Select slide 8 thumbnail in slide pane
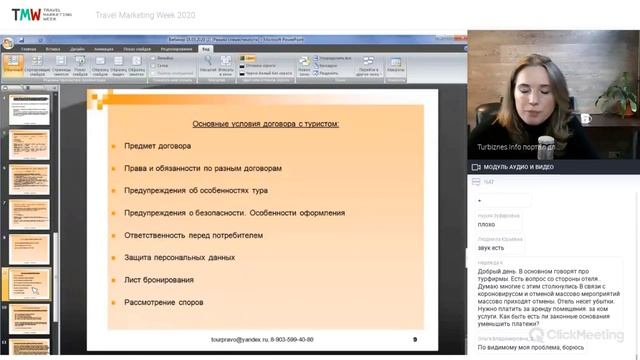Viewport: 640px width, 360px height. click(29, 249)
